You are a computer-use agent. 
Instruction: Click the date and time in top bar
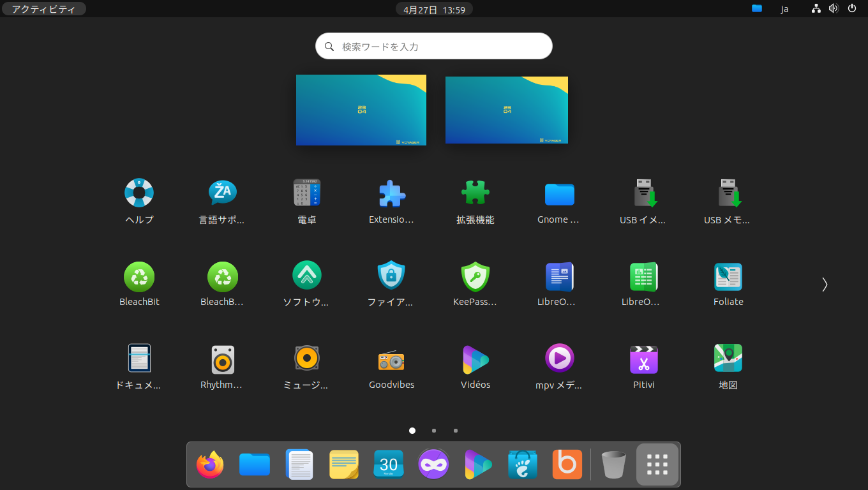pos(434,9)
